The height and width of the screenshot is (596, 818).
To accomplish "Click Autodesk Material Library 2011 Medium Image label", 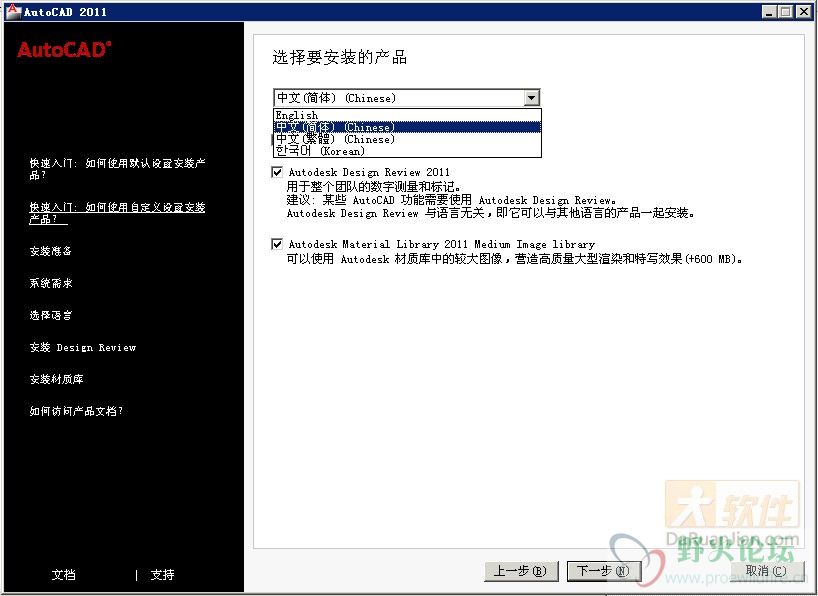I will (441, 244).
